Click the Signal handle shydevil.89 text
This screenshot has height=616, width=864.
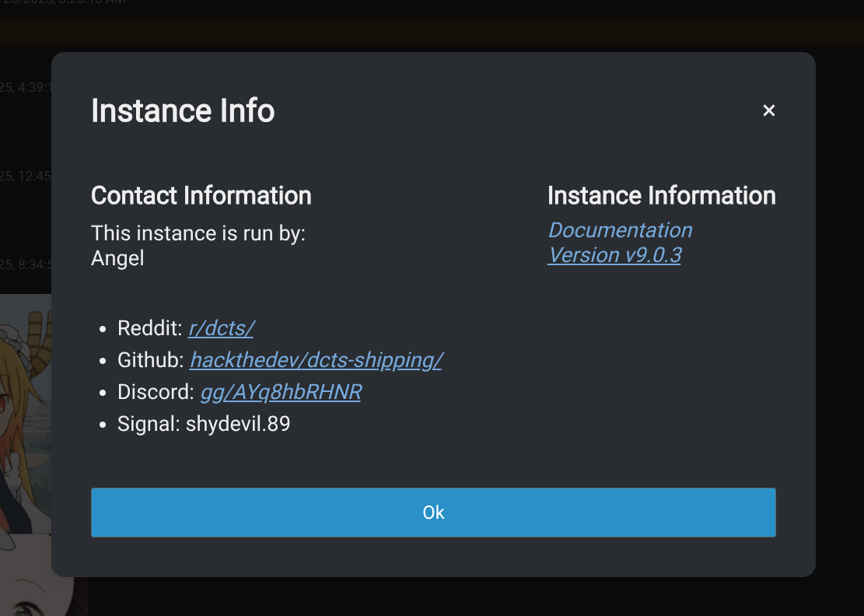tap(238, 424)
